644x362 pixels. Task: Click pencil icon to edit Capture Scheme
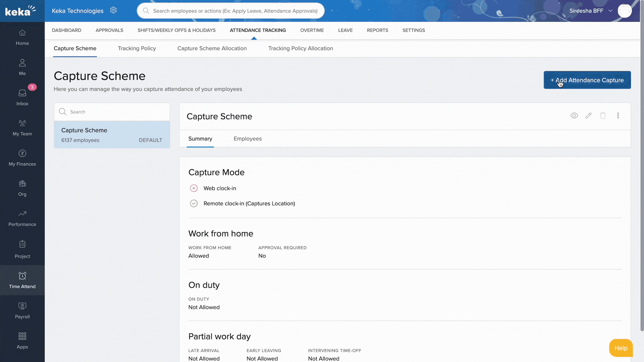point(588,116)
